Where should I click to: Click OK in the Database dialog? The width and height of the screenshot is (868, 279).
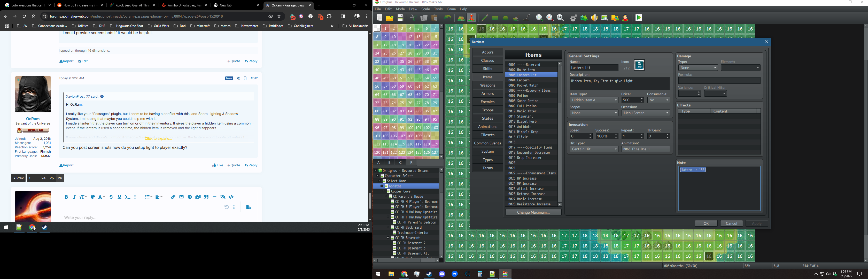[x=706, y=223]
